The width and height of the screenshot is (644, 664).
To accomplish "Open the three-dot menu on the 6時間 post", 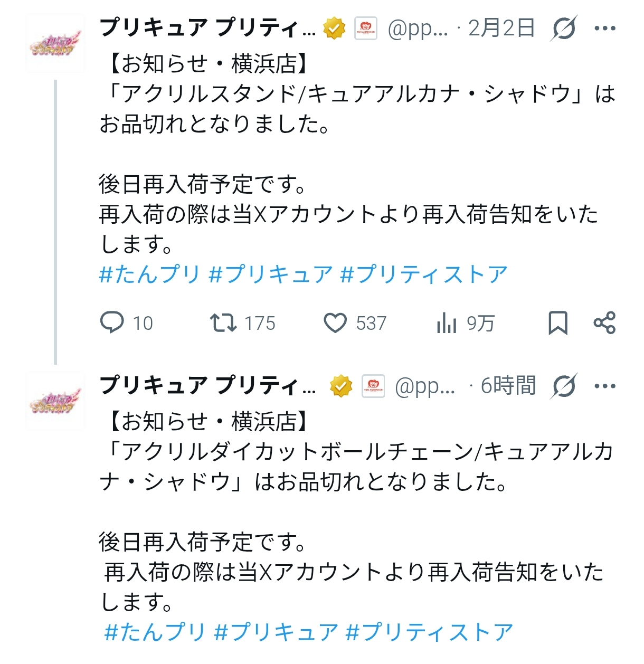I will tap(605, 386).
